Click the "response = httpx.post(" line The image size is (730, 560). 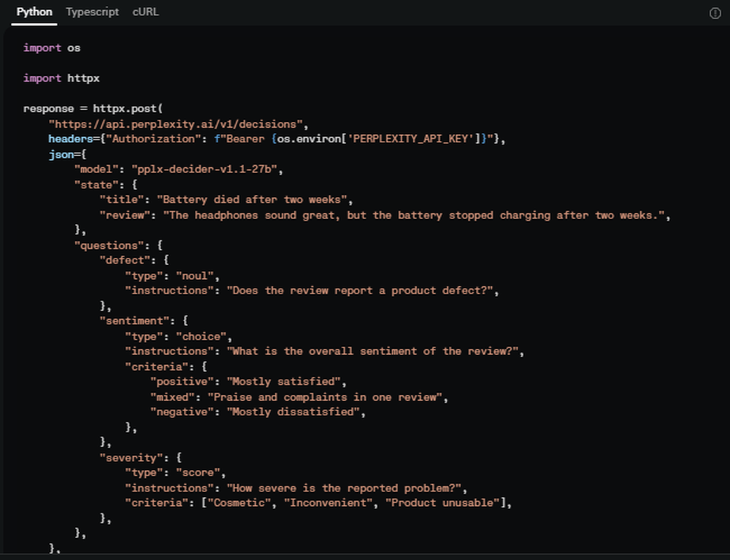pyautogui.click(x=93, y=109)
